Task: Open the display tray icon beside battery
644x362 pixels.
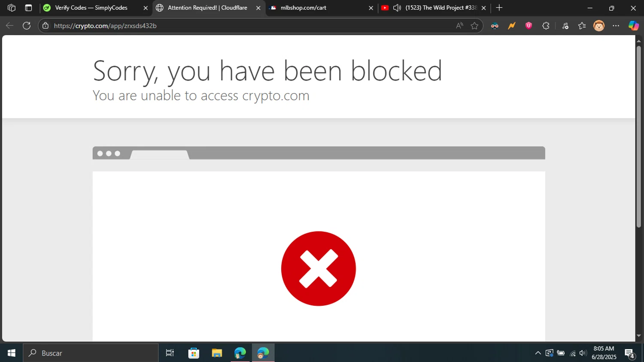Action: point(549,353)
